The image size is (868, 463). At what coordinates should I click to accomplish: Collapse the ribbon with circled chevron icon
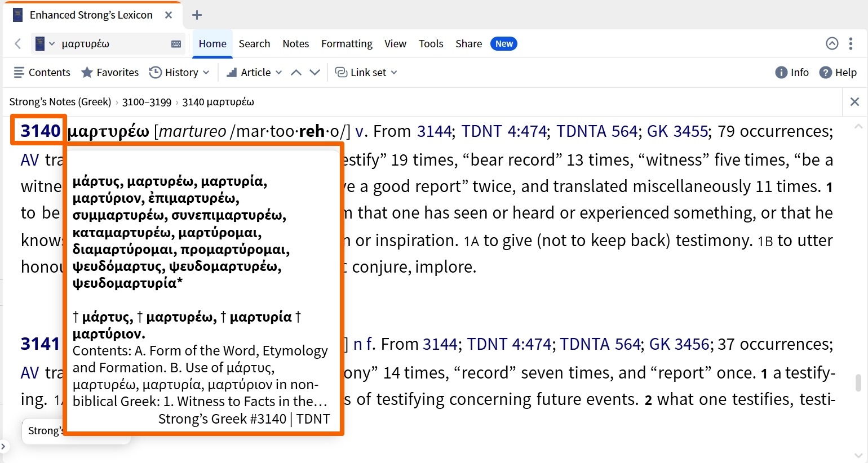point(832,43)
